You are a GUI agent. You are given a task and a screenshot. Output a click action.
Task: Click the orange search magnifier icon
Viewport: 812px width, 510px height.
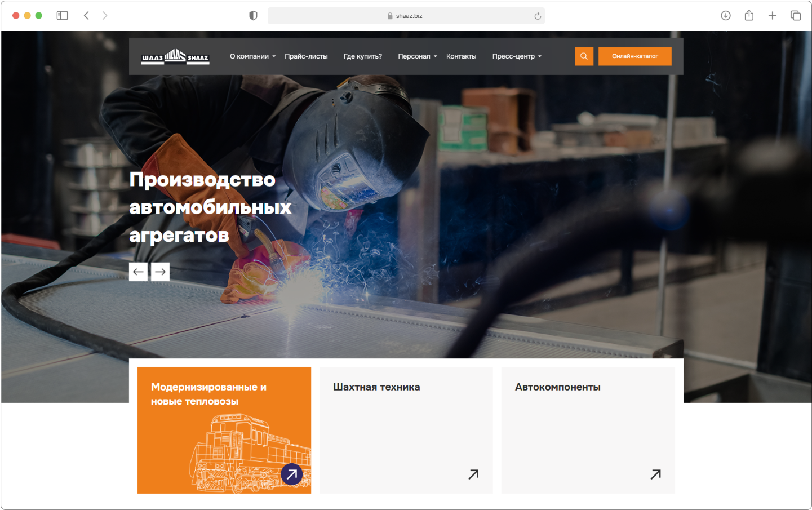584,56
